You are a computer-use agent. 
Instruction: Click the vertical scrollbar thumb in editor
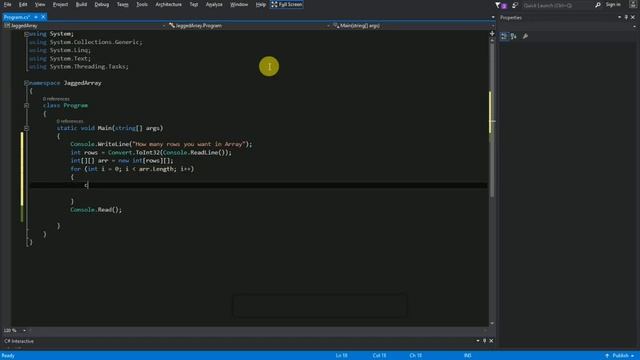coord(492,121)
